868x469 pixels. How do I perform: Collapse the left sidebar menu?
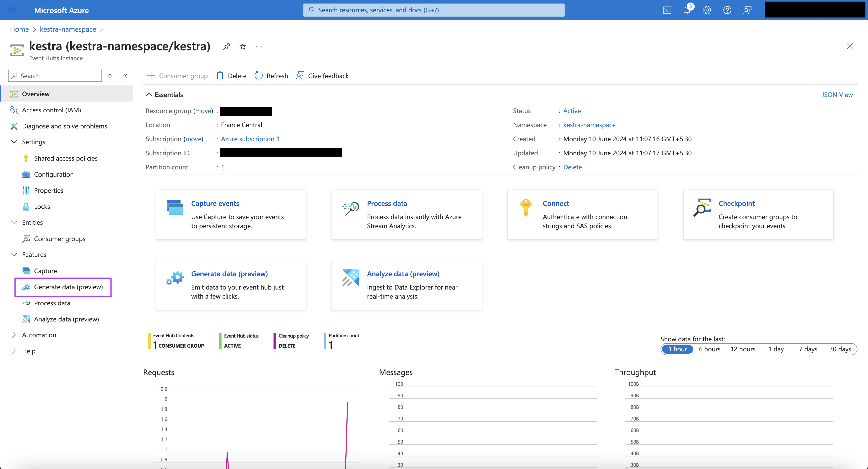(125, 75)
